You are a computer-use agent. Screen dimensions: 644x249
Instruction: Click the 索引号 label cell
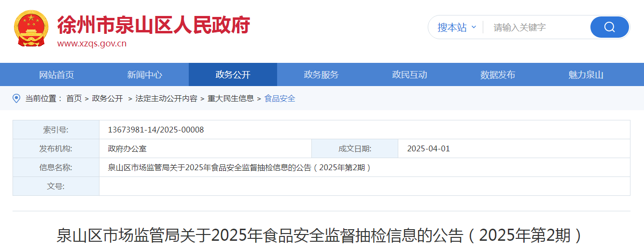tap(56, 130)
